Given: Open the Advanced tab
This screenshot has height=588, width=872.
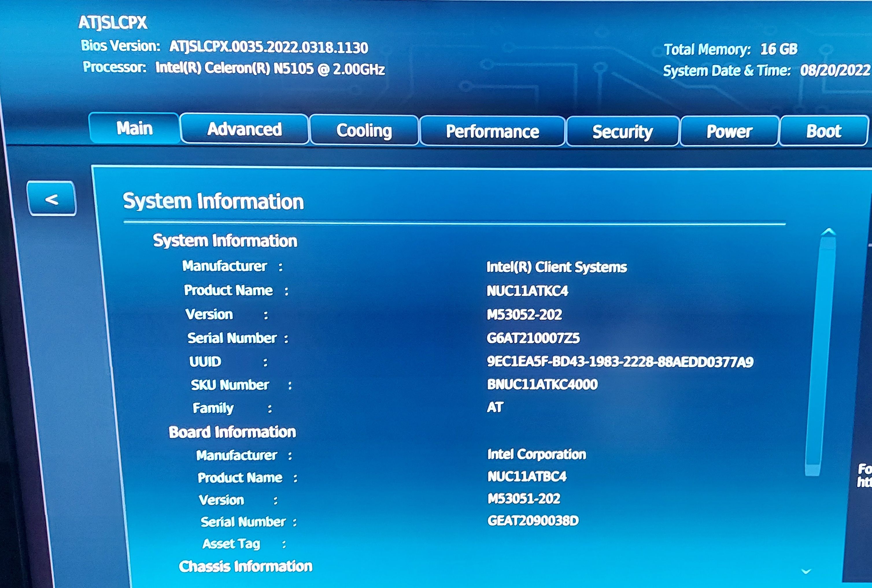Looking at the screenshot, I should coord(244,129).
